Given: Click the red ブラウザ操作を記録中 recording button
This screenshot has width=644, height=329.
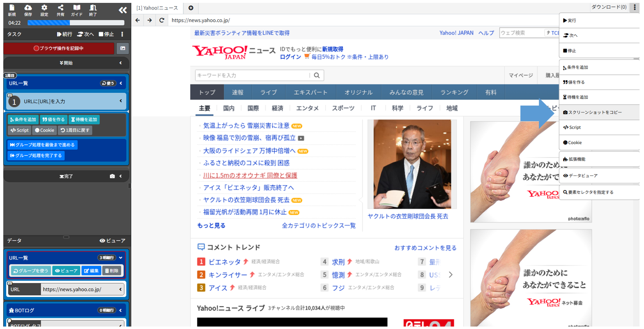Looking at the screenshot, I should point(59,48).
